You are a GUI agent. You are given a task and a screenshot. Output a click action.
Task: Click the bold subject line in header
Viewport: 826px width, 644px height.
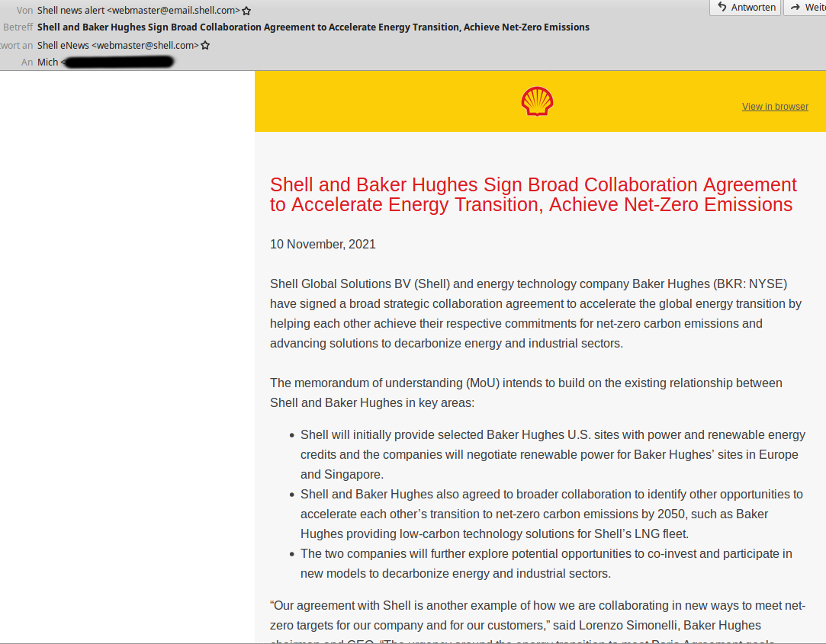click(313, 27)
